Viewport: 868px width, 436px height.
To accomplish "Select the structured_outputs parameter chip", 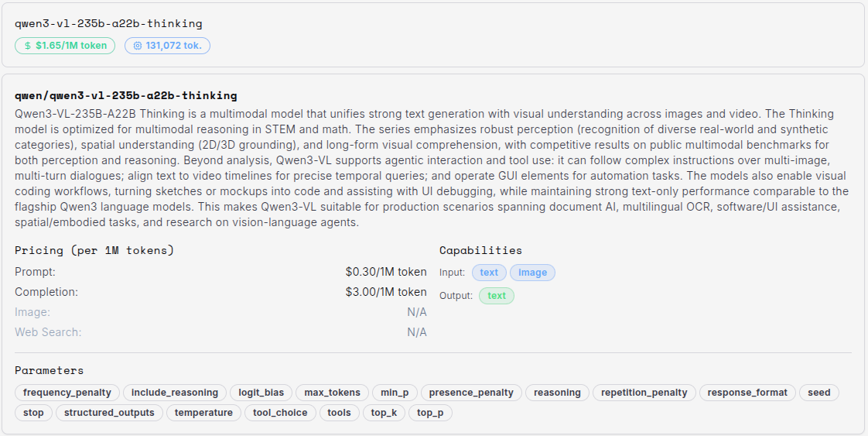I will (x=109, y=413).
